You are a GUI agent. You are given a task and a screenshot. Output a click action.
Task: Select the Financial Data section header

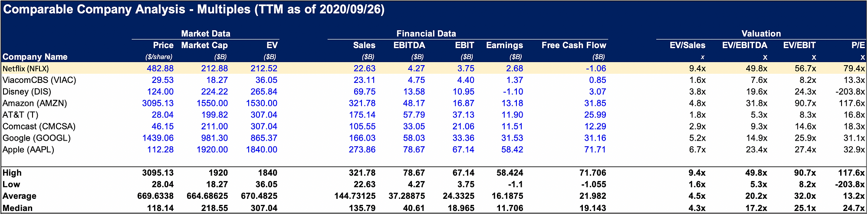pyautogui.click(x=426, y=33)
